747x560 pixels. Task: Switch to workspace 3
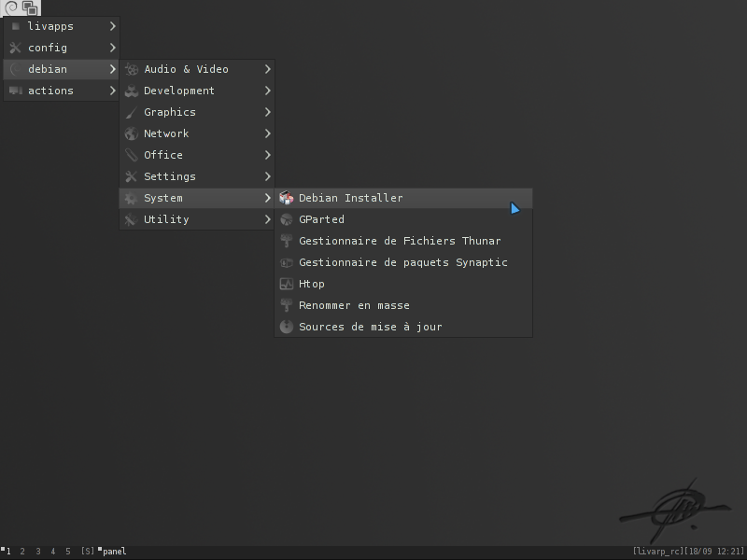click(x=37, y=552)
